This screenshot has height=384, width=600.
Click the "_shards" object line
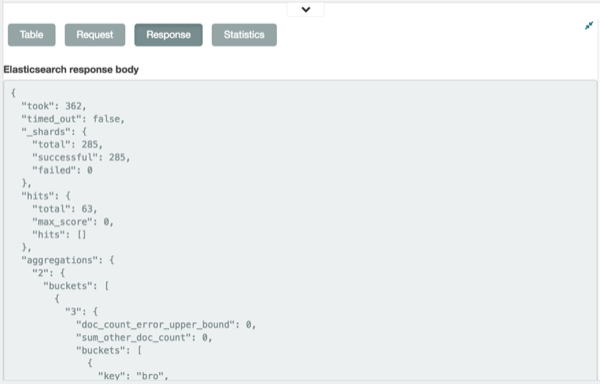pyautogui.click(x=54, y=132)
